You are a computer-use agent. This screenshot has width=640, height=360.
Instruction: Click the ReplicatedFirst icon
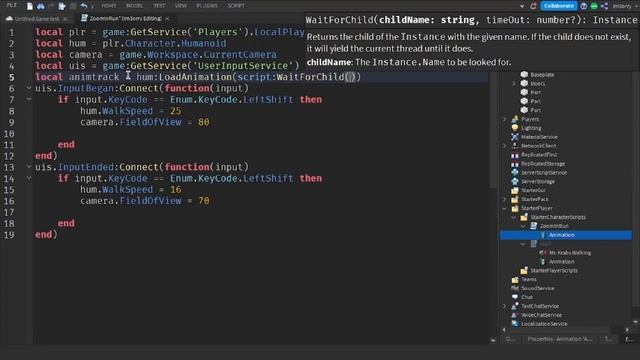515,155
